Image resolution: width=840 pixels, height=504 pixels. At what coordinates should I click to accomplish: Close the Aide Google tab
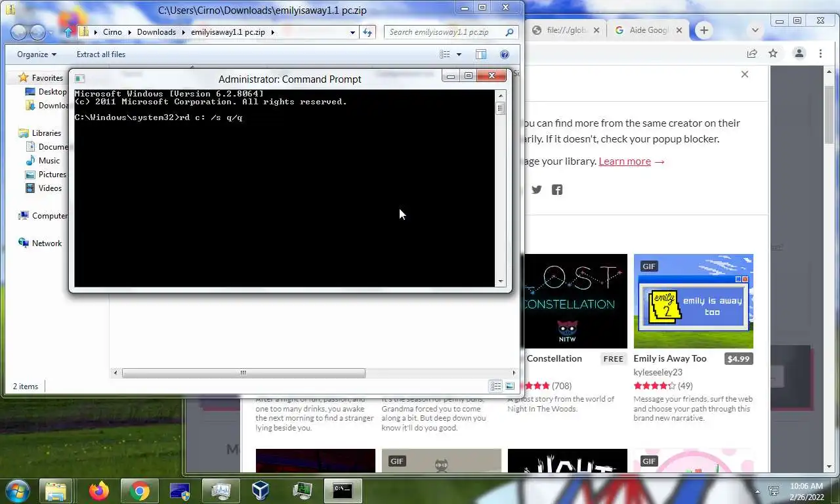pyautogui.click(x=679, y=30)
